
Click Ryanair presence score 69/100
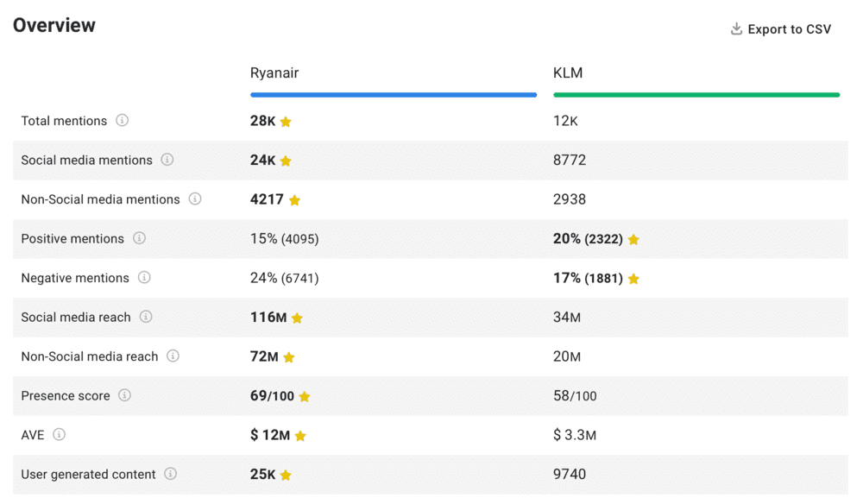(273, 395)
